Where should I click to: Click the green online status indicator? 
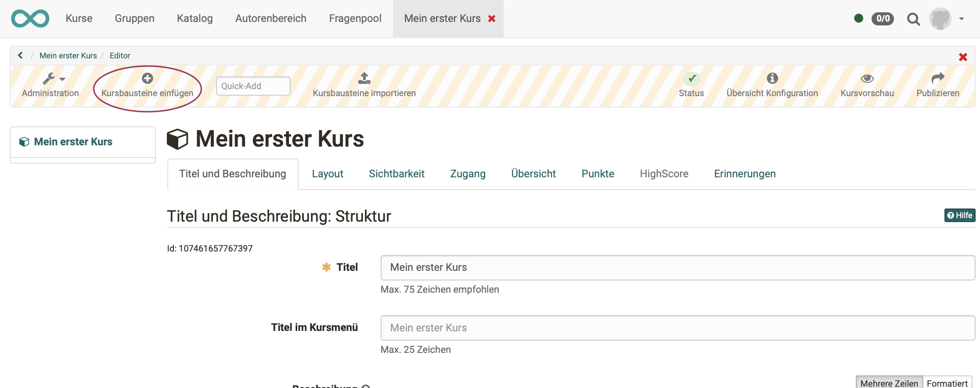click(x=858, y=18)
